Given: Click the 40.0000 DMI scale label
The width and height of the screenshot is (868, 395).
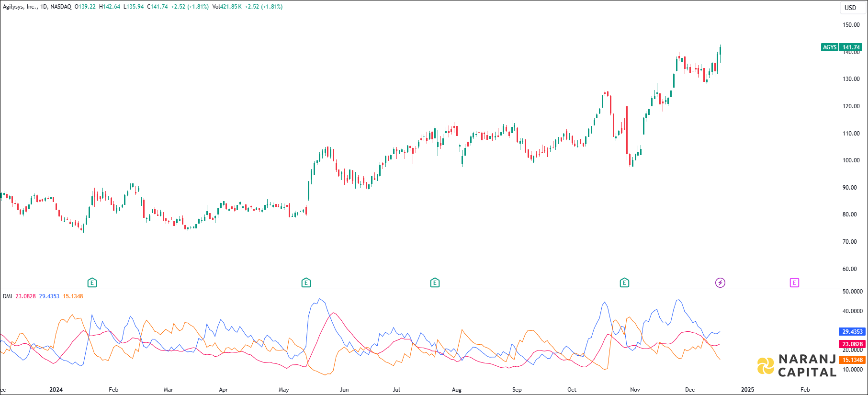Looking at the screenshot, I should 853,311.
